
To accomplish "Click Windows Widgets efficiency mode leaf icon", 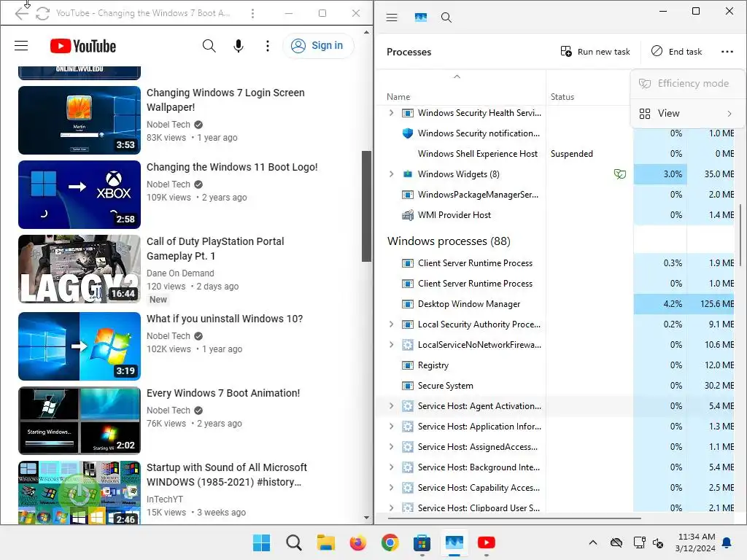I will pos(619,174).
